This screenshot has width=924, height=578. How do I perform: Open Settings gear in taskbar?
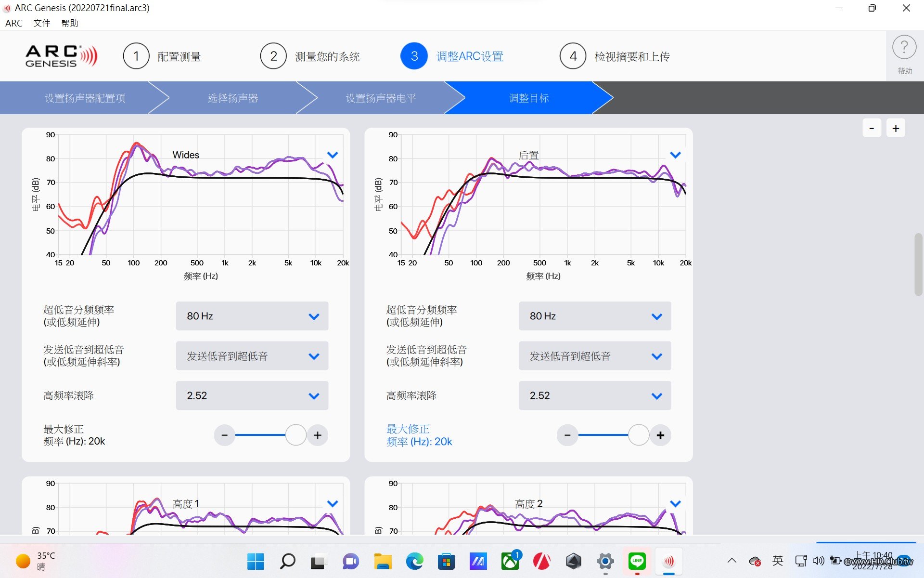pos(605,561)
